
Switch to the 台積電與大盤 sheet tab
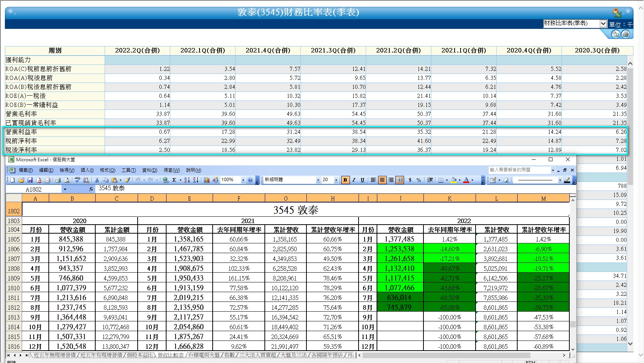click(204, 355)
